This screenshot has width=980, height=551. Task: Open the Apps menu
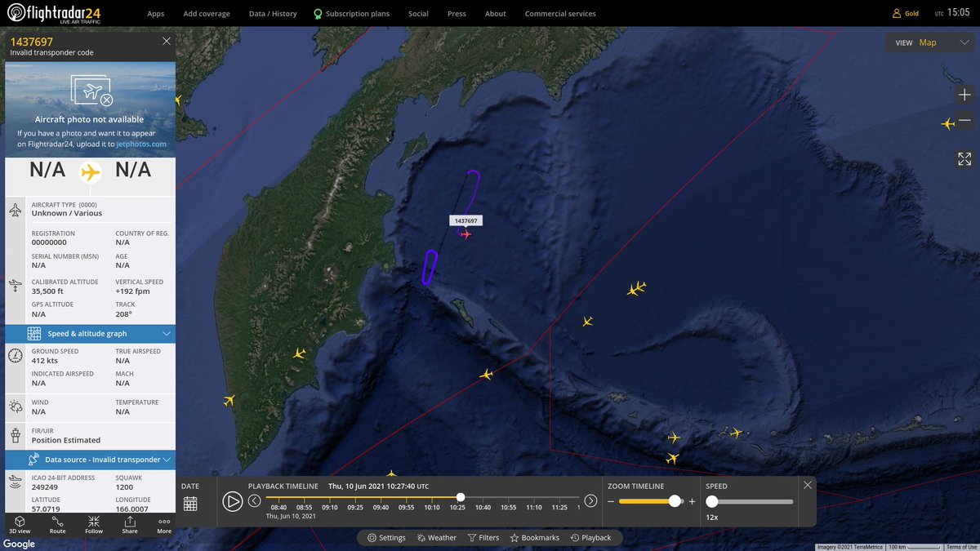point(156,14)
